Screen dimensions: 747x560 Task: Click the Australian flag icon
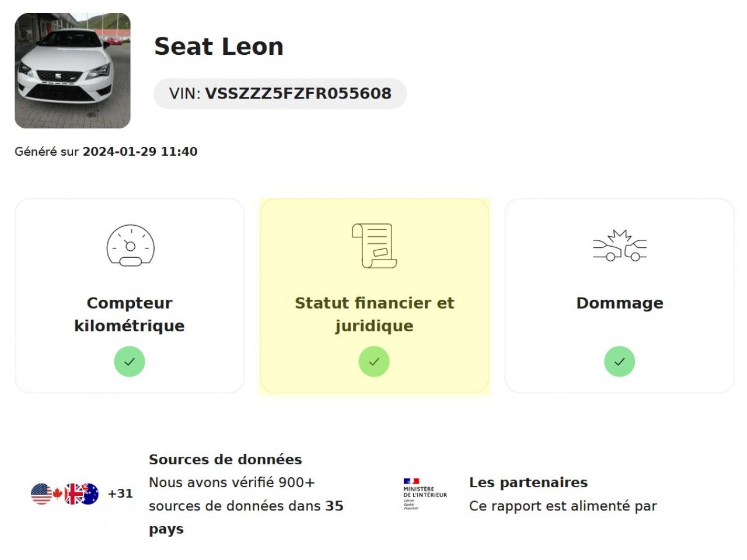[x=89, y=494]
